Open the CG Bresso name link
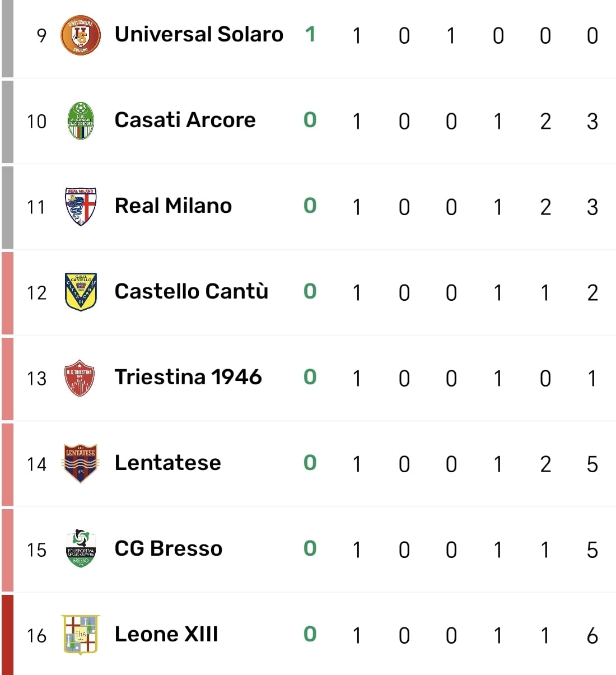Screen dimensions: 616x675 (168, 549)
